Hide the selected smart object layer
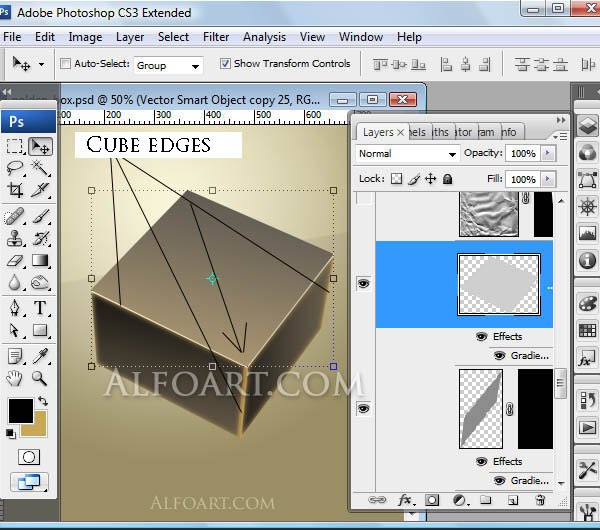 click(x=364, y=284)
